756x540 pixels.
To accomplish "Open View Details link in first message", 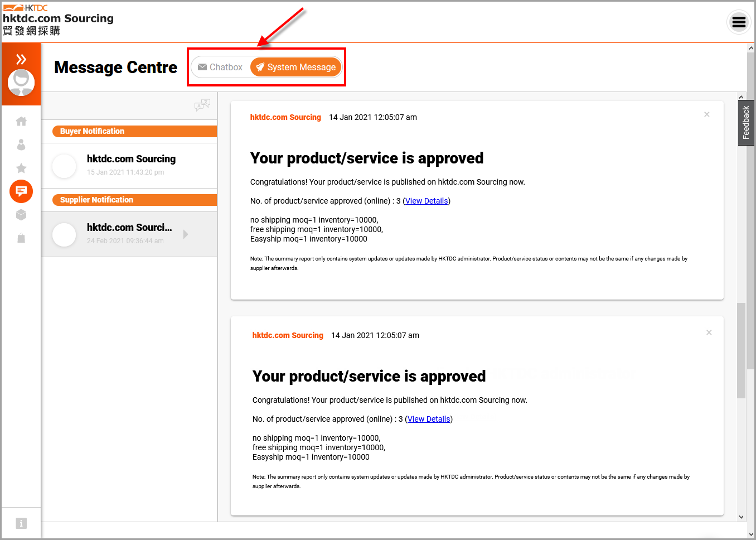I will tap(427, 201).
